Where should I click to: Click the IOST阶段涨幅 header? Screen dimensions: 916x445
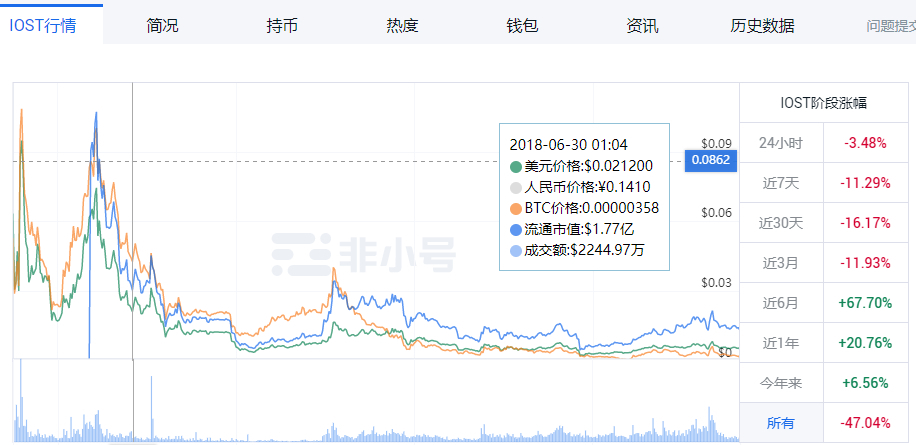pyautogui.click(x=824, y=103)
